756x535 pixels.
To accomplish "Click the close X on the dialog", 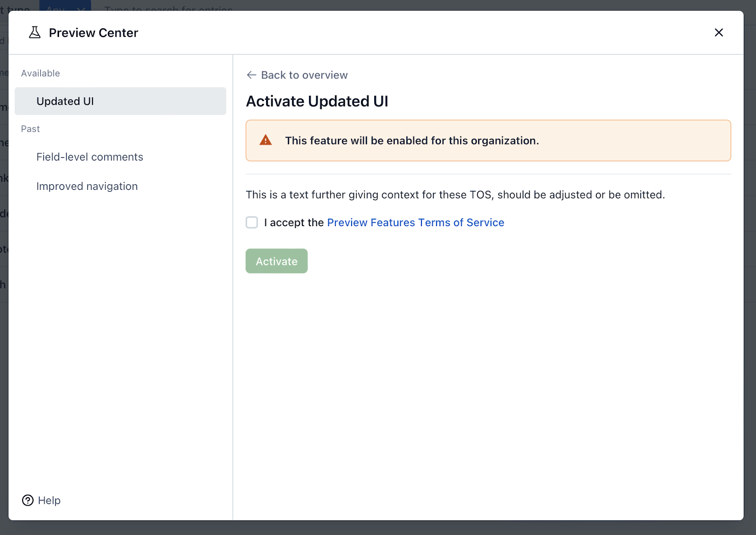I will tap(719, 33).
